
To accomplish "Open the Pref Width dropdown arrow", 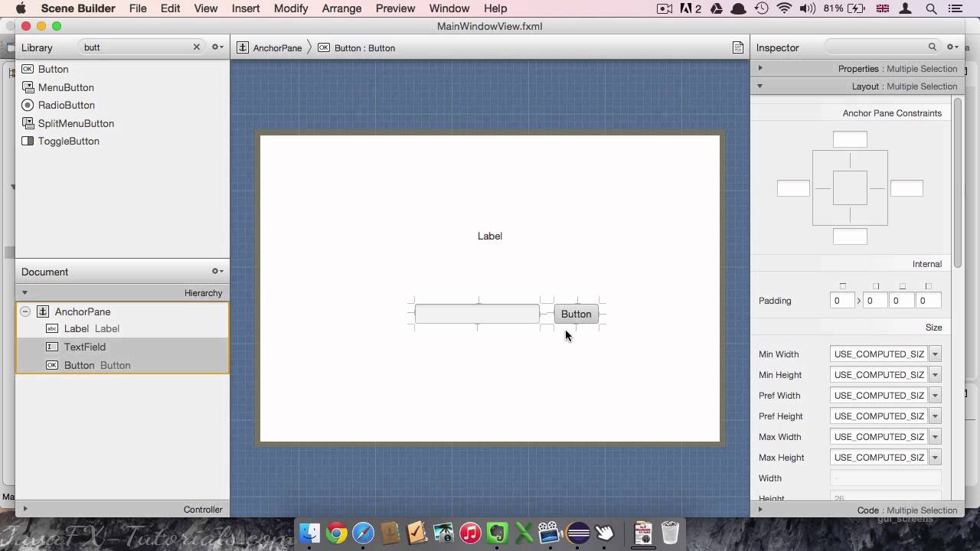I will 935,396.
